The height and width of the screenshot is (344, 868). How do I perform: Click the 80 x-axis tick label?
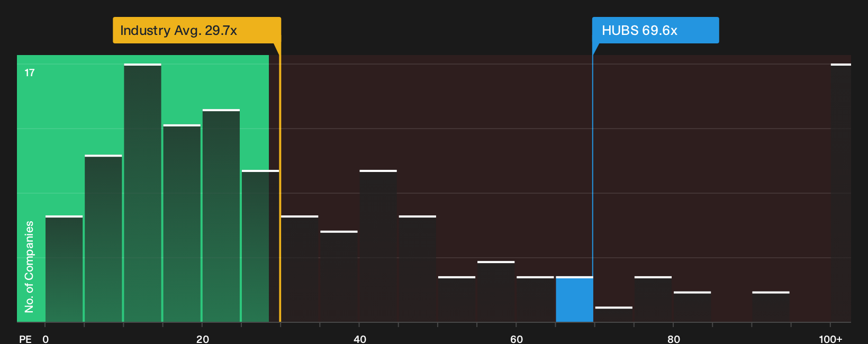[673, 339]
